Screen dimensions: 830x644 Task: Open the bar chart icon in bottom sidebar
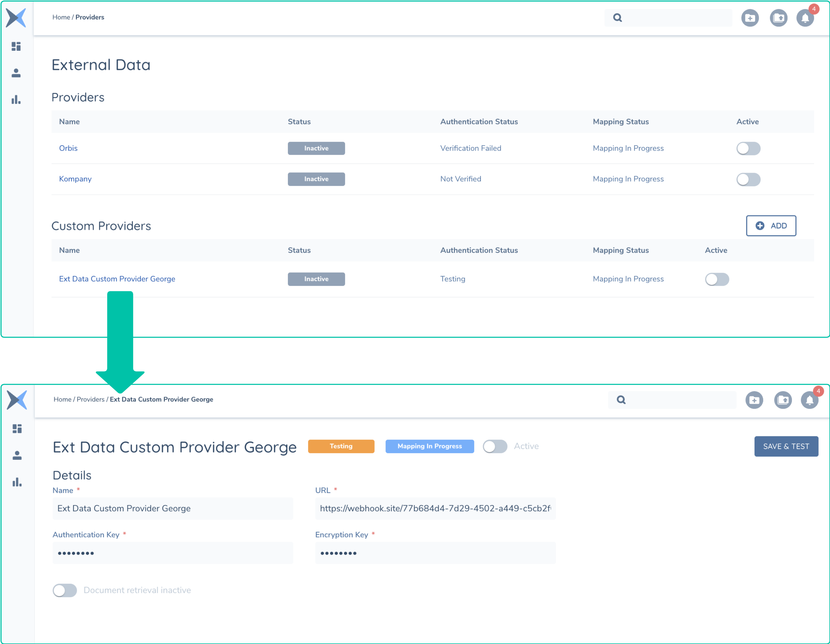pyautogui.click(x=17, y=482)
